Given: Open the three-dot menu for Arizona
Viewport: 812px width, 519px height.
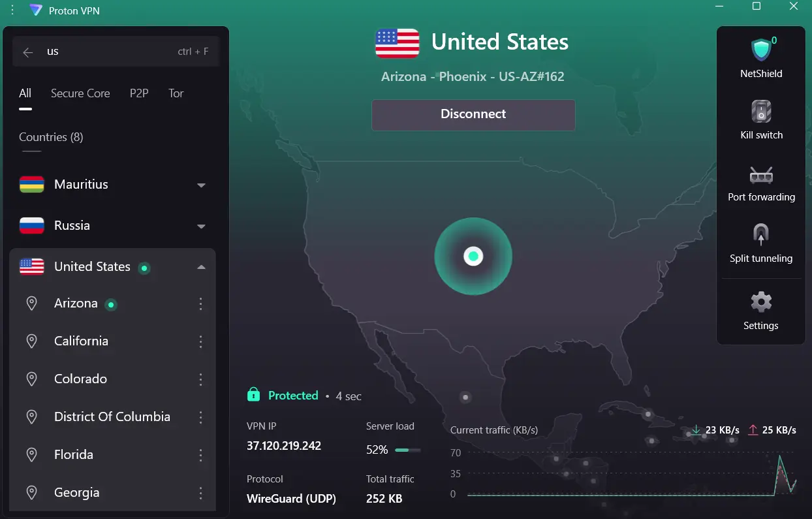Looking at the screenshot, I should click(200, 304).
